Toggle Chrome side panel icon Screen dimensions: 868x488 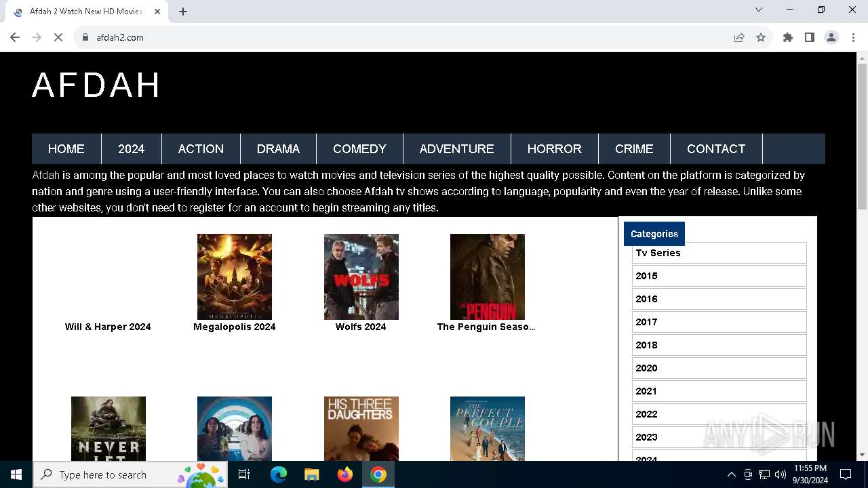(810, 37)
